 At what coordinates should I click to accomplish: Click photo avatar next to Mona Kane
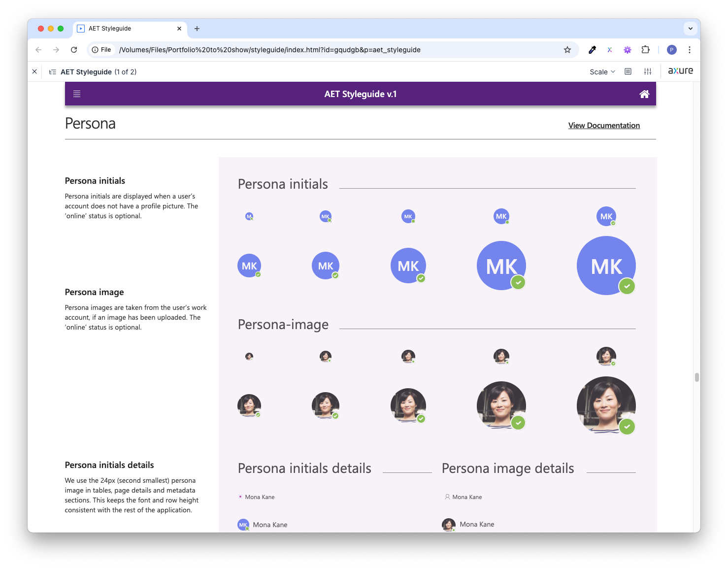pyautogui.click(x=448, y=525)
